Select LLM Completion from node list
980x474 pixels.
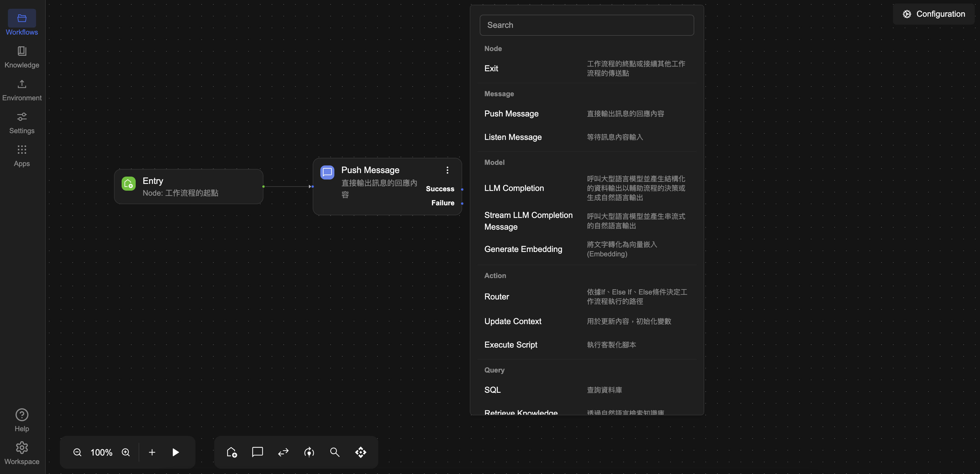514,188
